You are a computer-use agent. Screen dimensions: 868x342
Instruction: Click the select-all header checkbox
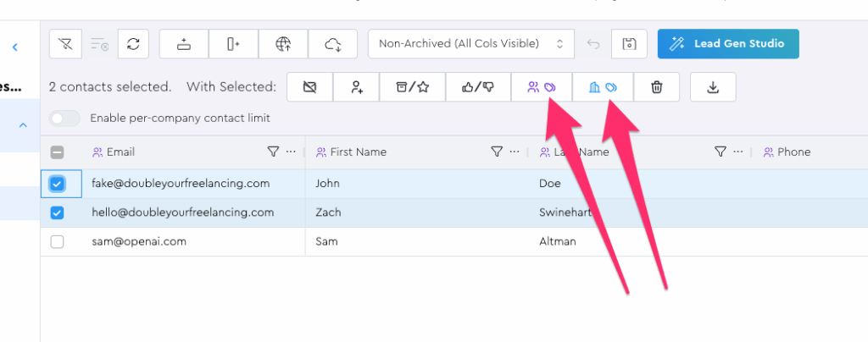pos(58,152)
